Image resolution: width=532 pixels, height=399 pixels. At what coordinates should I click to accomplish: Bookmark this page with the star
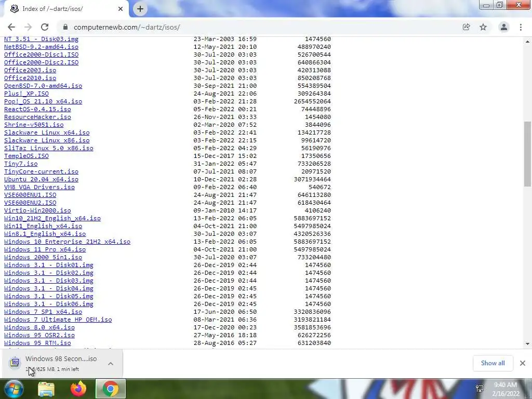click(x=483, y=27)
